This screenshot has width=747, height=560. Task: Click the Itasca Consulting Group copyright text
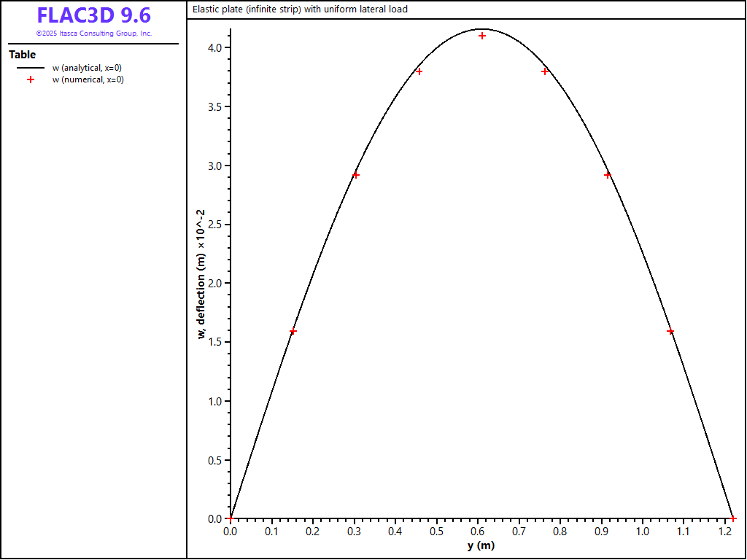coord(93,34)
